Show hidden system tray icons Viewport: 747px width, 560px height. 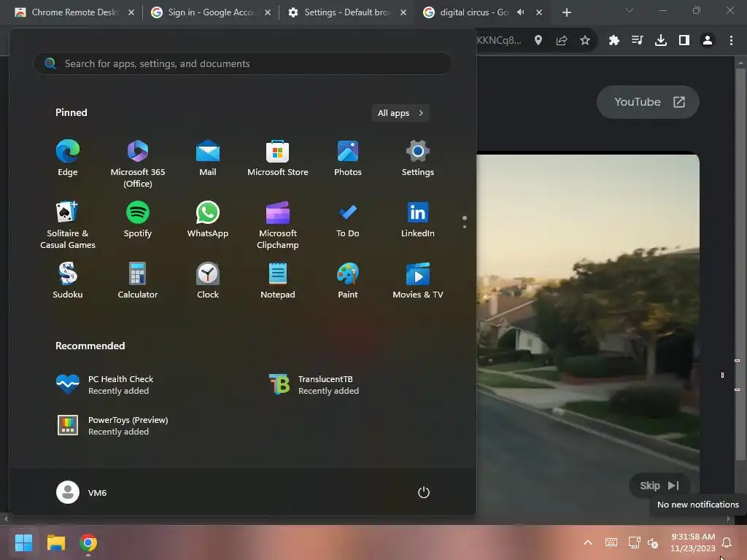588,542
